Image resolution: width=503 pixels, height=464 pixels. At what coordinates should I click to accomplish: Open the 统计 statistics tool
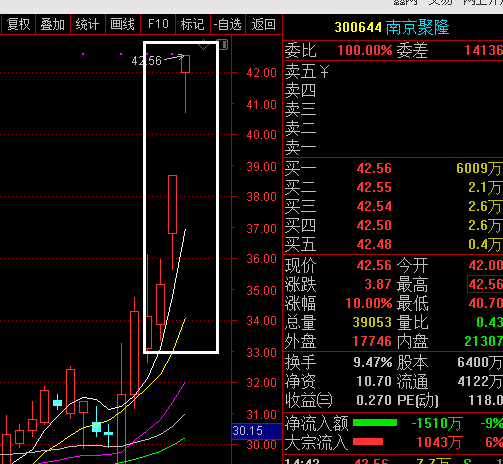[87, 24]
